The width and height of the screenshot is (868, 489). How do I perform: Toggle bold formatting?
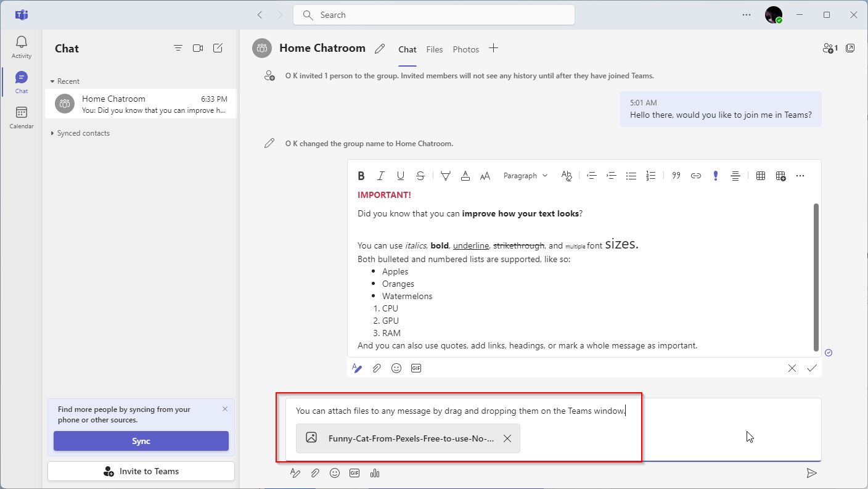[x=361, y=176]
